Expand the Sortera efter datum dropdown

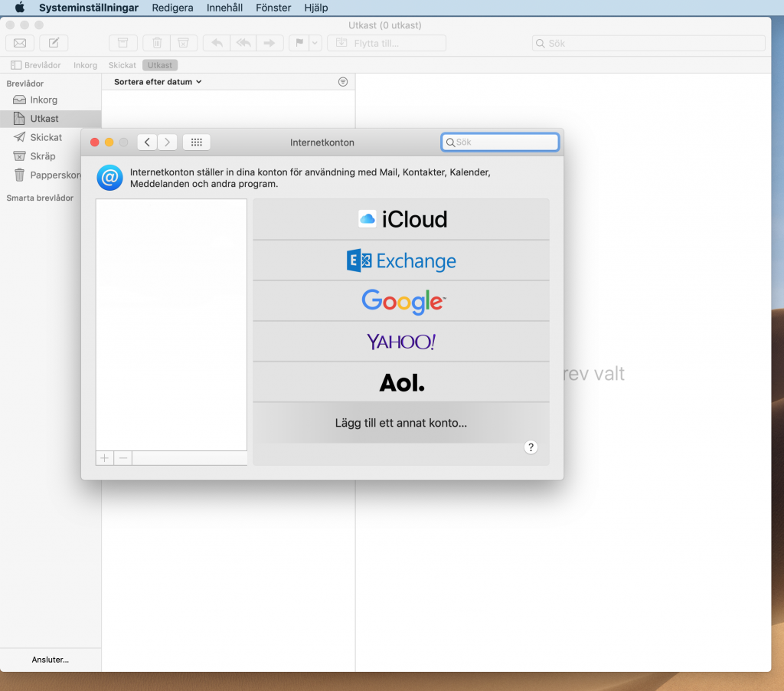pyautogui.click(x=158, y=82)
